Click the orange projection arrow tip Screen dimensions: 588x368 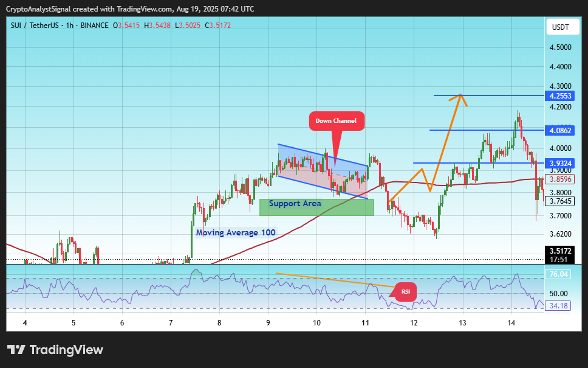460,95
